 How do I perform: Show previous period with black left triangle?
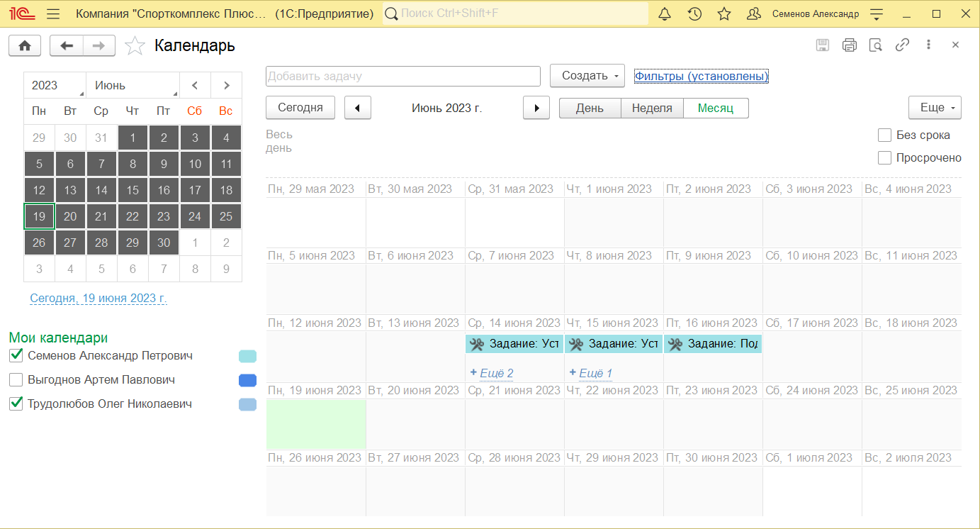point(358,108)
